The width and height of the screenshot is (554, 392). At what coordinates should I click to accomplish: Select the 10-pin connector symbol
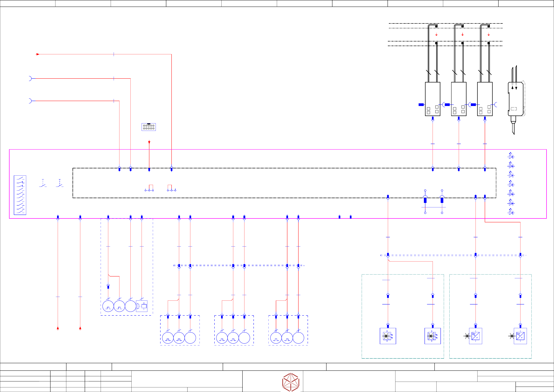click(149, 127)
